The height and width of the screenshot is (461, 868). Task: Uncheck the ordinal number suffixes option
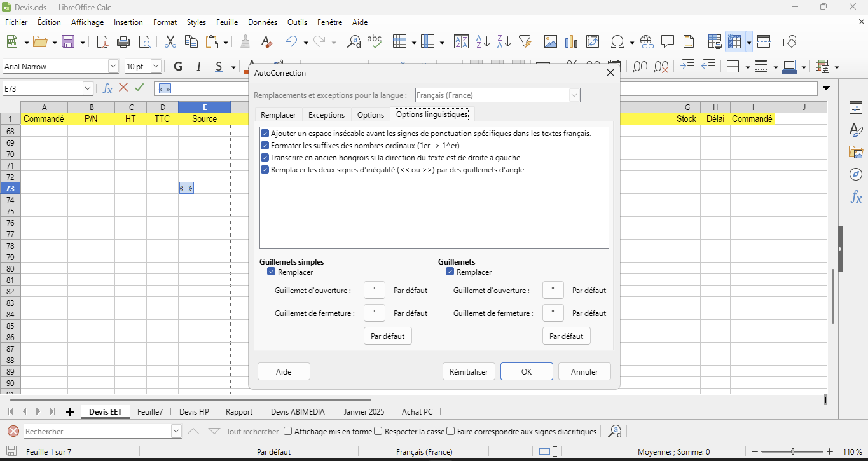[x=265, y=146]
